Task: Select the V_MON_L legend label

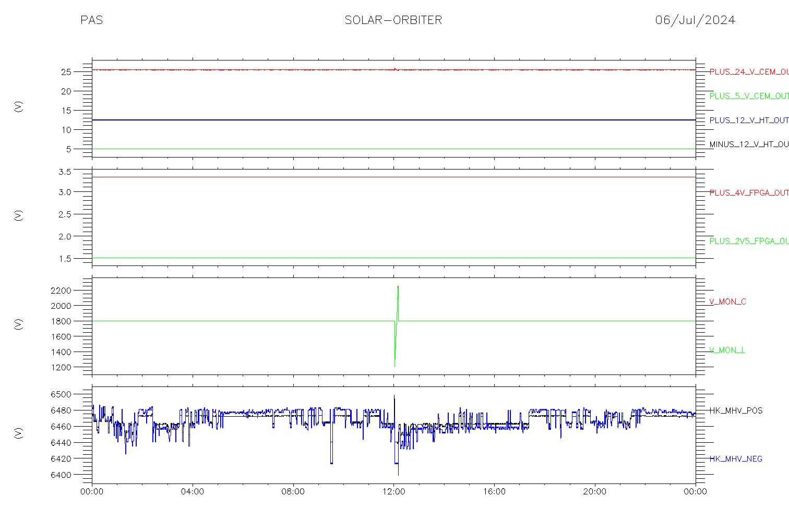Action: (x=727, y=350)
